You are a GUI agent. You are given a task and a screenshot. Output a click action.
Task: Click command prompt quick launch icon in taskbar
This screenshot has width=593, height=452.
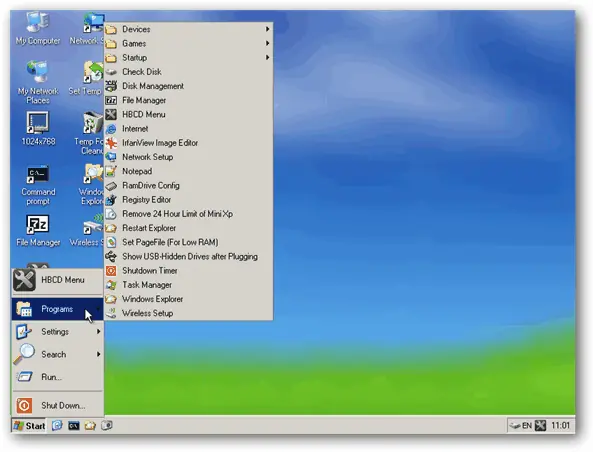point(74,426)
